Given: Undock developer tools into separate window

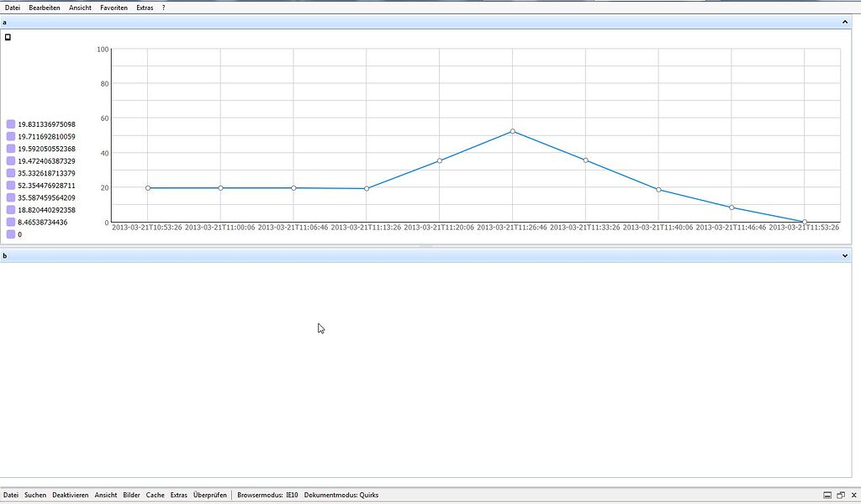Looking at the screenshot, I should pos(840,496).
